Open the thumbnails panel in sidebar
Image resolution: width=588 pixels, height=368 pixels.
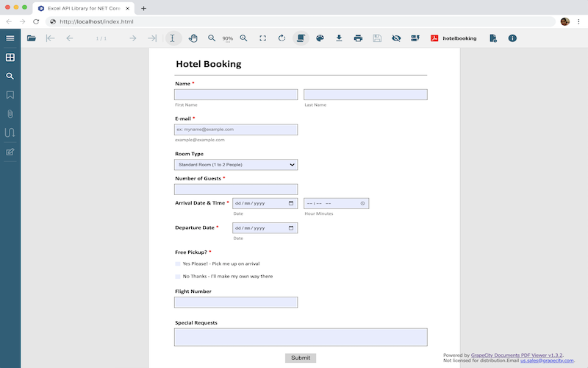(10, 57)
